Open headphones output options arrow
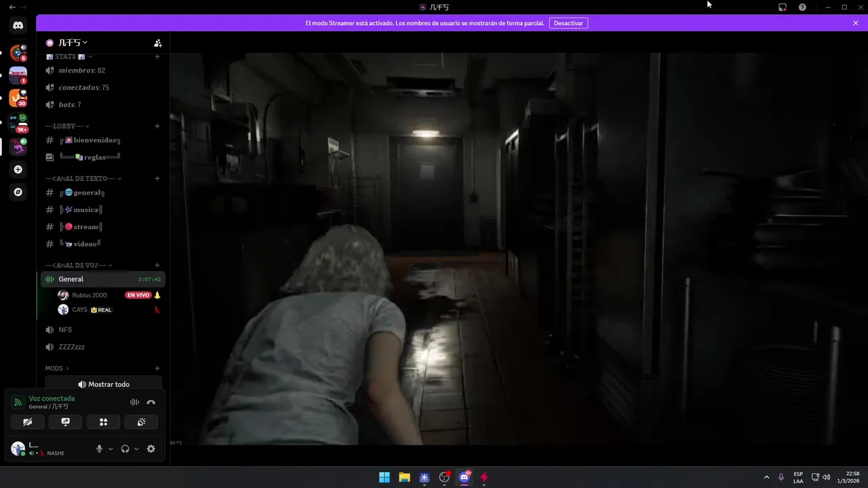868x488 pixels. point(136,449)
